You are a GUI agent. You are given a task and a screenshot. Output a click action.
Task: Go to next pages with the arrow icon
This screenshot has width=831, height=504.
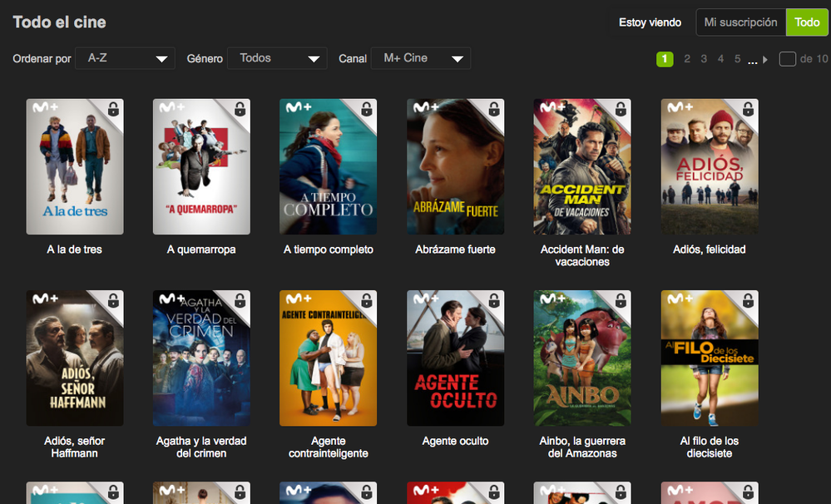click(765, 59)
